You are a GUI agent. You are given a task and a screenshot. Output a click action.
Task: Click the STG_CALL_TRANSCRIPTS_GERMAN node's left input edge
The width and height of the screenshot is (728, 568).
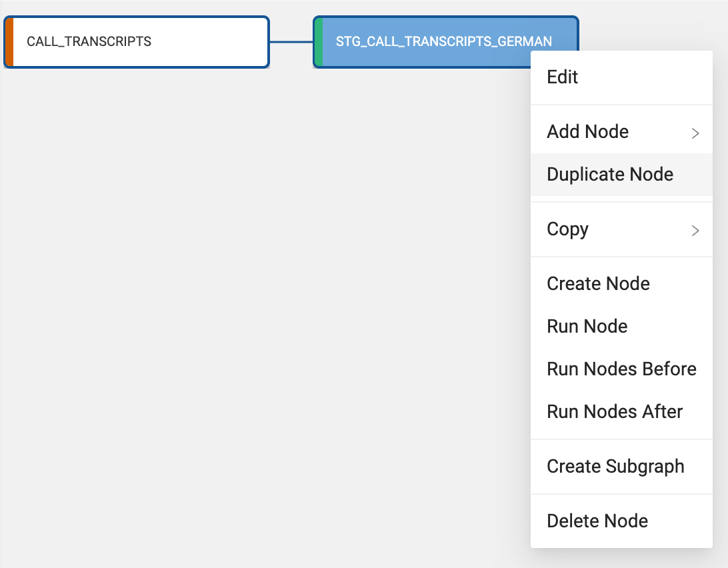pyautogui.click(x=314, y=42)
